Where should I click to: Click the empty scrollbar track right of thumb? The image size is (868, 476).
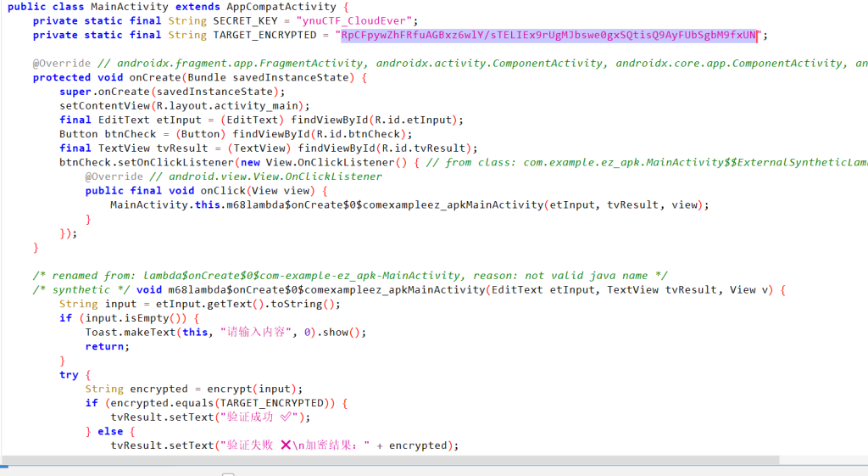tap(822, 461)
